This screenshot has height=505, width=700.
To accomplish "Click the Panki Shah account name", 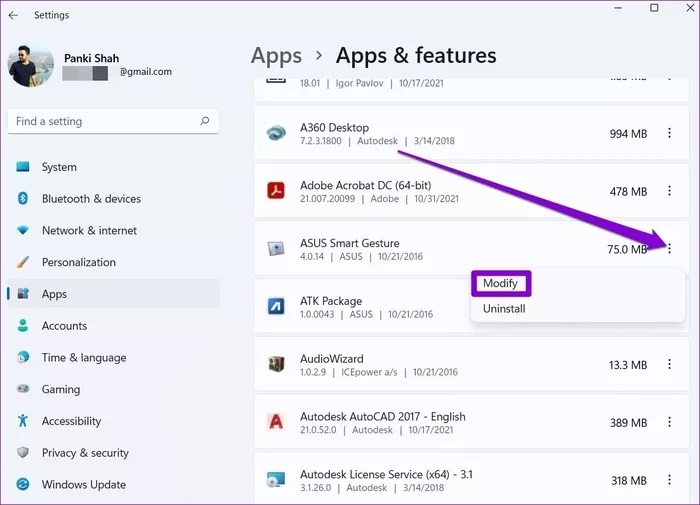I will coord(92,58).
